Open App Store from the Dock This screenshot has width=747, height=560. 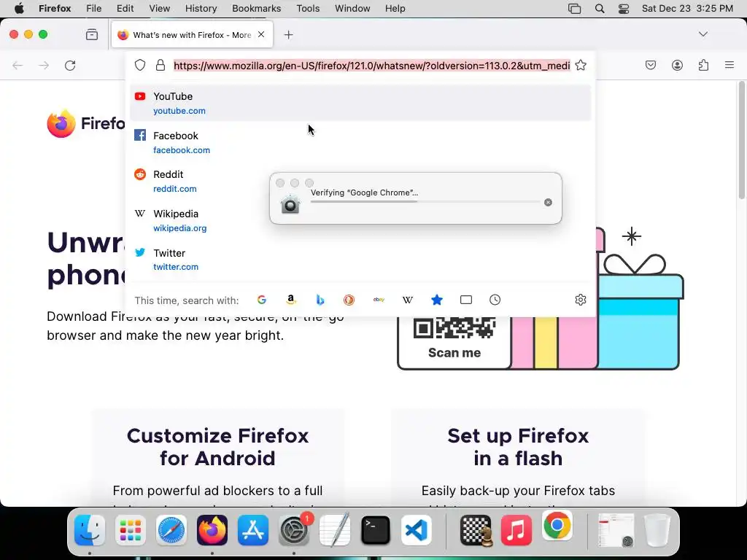coord(253,530)
